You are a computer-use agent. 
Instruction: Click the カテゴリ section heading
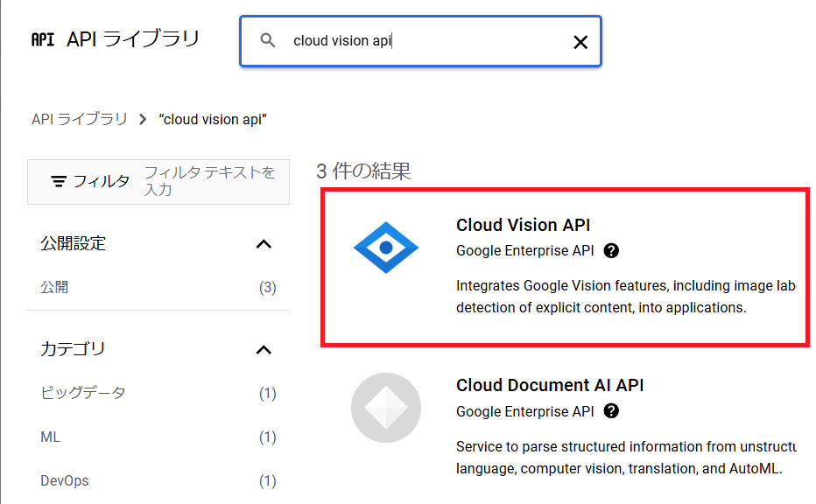73,348
